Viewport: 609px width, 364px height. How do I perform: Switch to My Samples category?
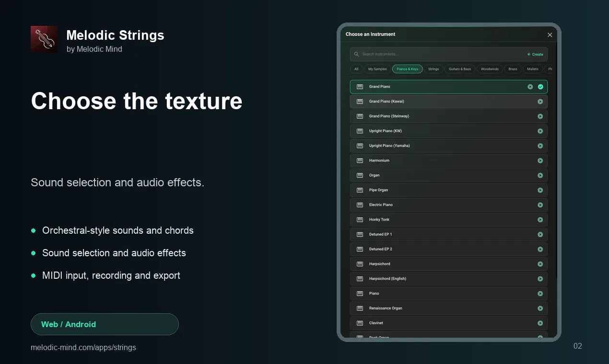[377, 69]
